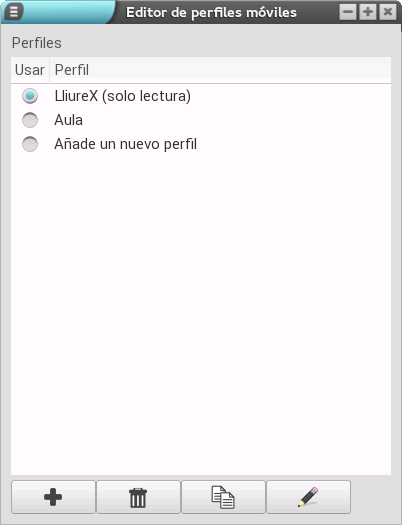
Task: Delete profile with the trash can icon
Action: pos(138,497)
